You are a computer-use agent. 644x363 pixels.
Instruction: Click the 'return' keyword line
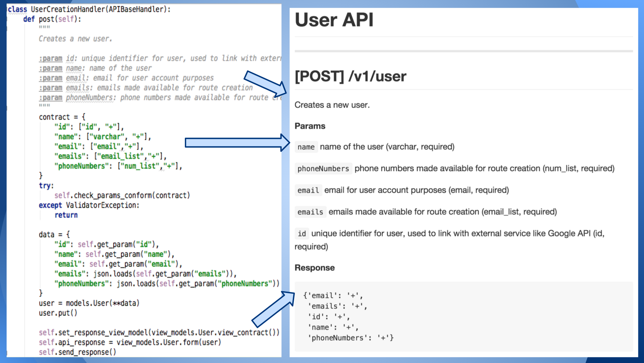(66, 215)
